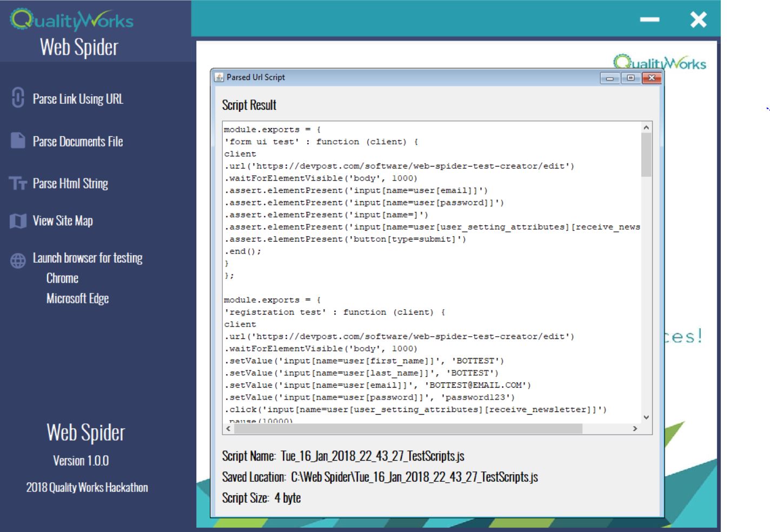
Task: Click the .setValue line for user[last_name]
Action: [x=361, y=373]
